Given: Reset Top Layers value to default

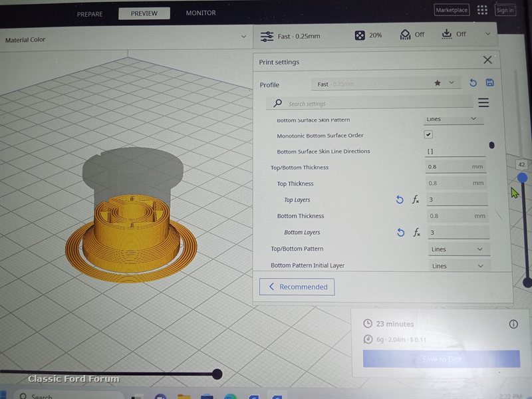Looking at the screenshot, I should pos(400,199).
